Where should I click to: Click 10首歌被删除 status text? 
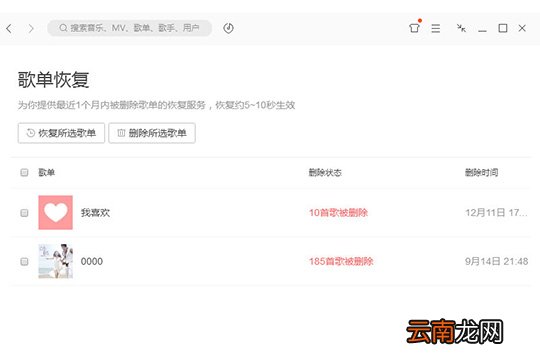click(x=338, y=213)
